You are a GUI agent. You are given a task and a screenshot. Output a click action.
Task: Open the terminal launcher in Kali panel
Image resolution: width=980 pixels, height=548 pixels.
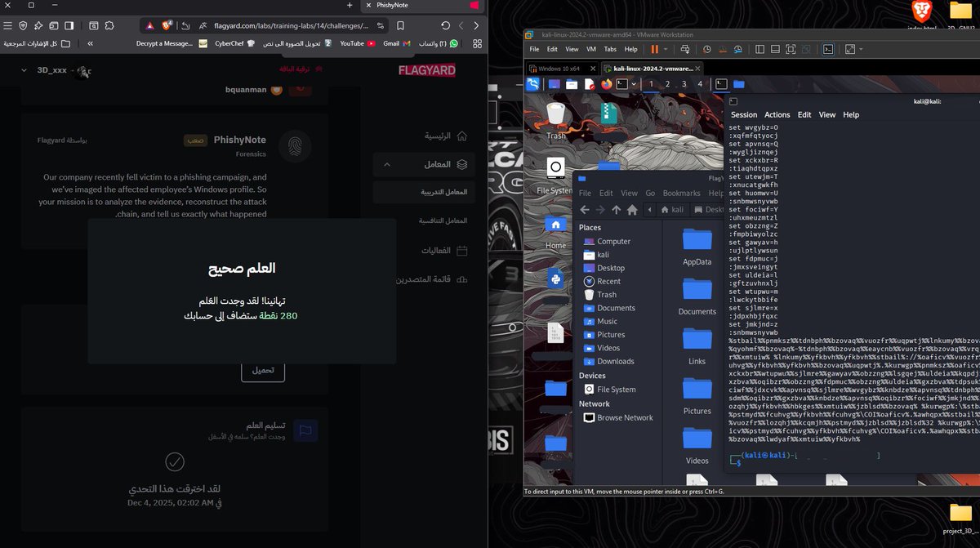coord(621,83)
